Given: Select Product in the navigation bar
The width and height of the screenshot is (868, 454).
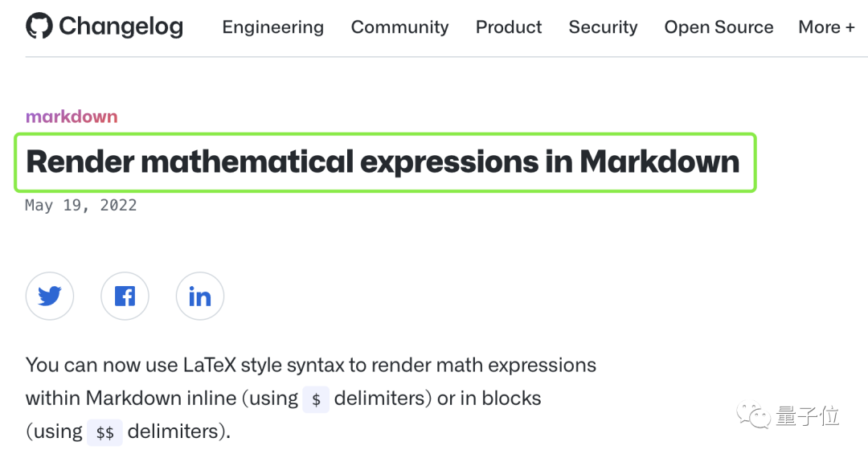Looking at the screenshot, I should tap(509, 27).
